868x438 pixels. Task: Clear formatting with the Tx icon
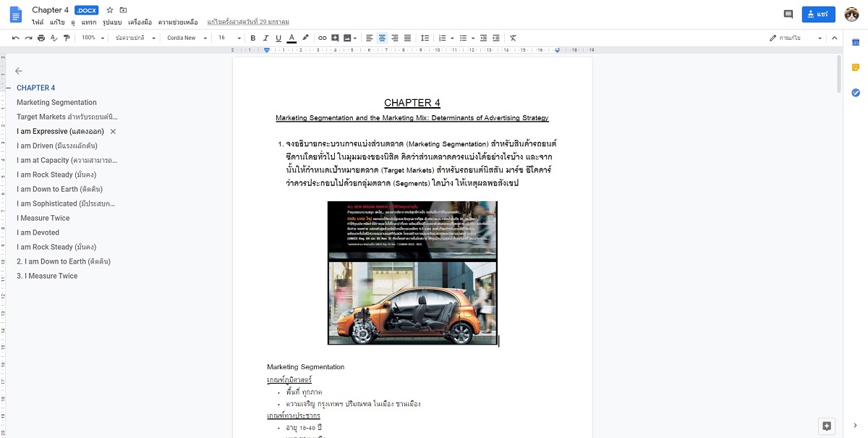tap(513, 38)
